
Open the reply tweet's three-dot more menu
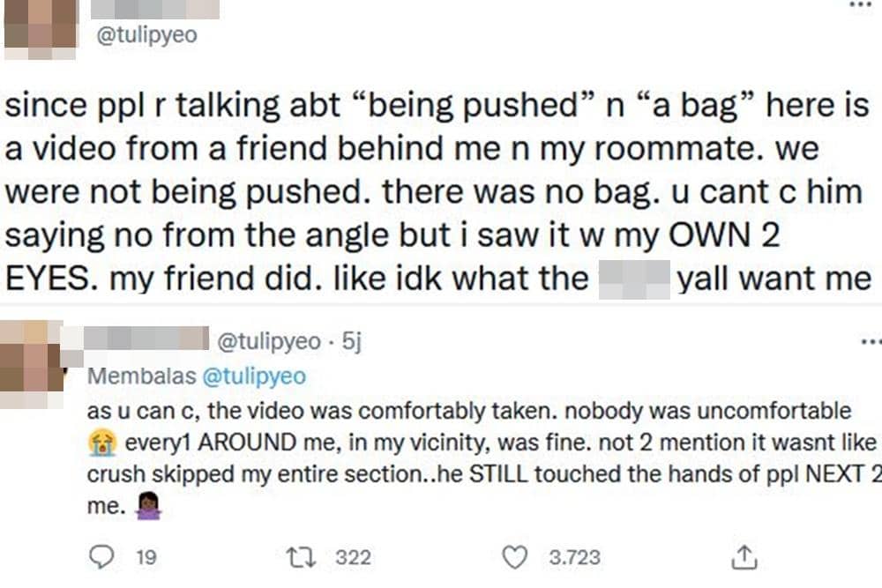pos(869,341)
